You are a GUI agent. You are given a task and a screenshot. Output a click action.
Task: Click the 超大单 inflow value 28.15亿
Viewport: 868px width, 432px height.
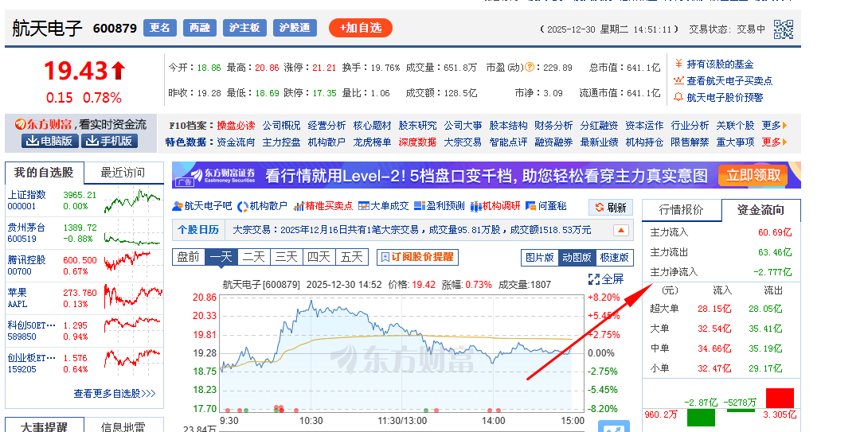click(x=714, y=309)
